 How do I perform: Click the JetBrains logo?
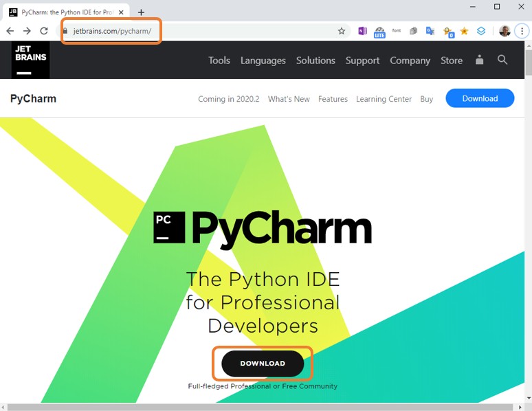[x=30, y=60]
